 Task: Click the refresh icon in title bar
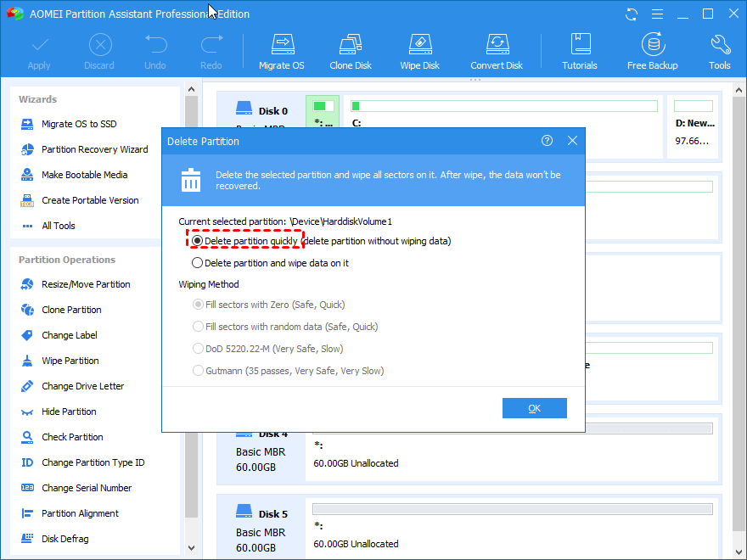point(632,14)
